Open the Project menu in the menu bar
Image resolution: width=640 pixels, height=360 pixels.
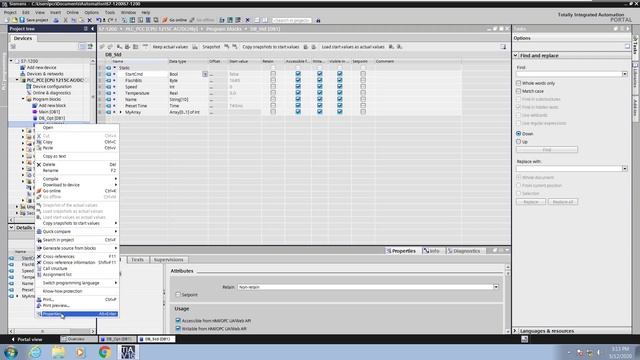tap(10, 13)
